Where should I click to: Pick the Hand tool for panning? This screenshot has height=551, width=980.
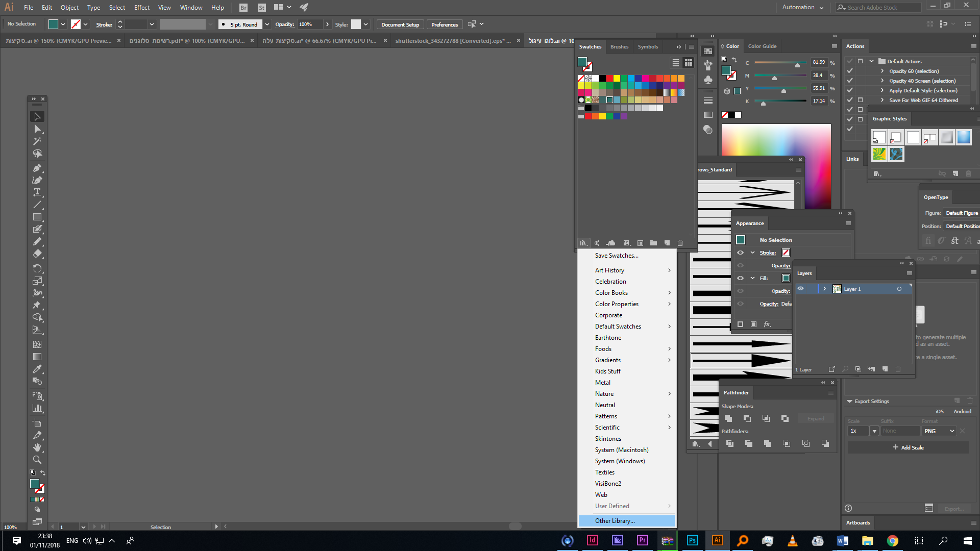[37, 447]
